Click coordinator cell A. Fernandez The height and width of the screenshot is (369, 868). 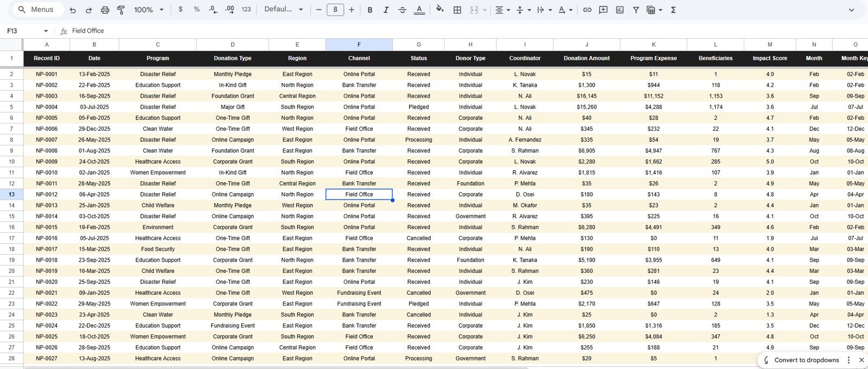525,139
